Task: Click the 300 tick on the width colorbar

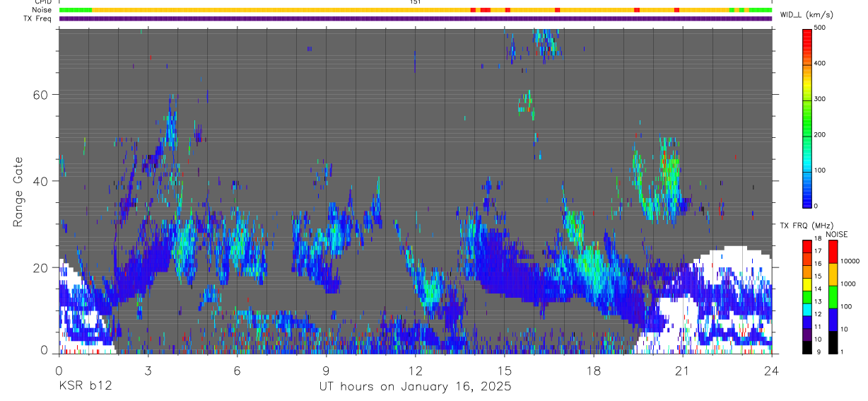Action: (821, 99)
